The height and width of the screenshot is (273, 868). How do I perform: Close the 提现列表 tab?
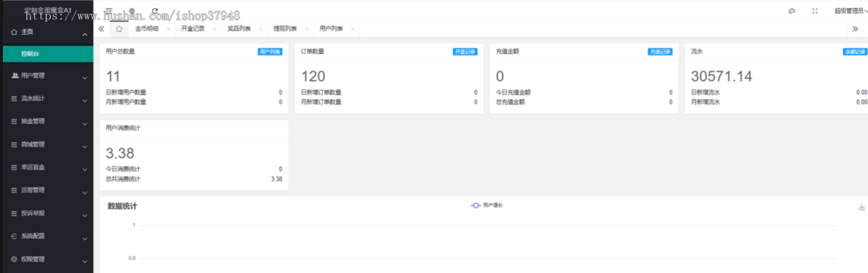(x=307, y=30)
